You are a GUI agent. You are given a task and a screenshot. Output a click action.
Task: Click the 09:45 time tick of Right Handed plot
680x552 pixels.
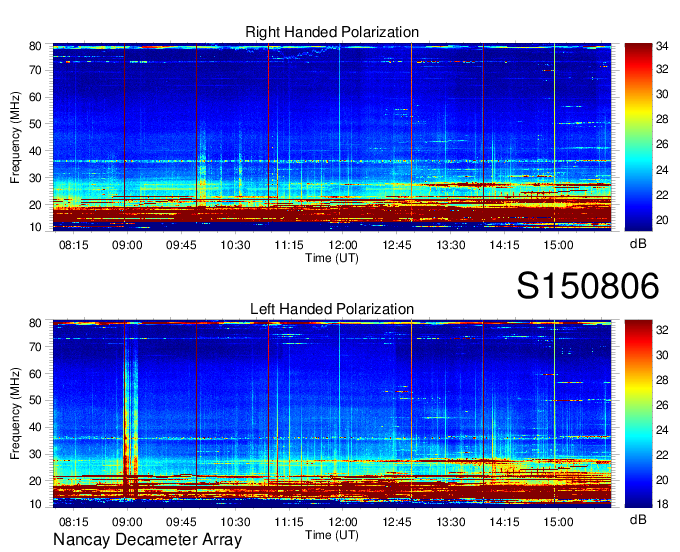click(181, 245)
